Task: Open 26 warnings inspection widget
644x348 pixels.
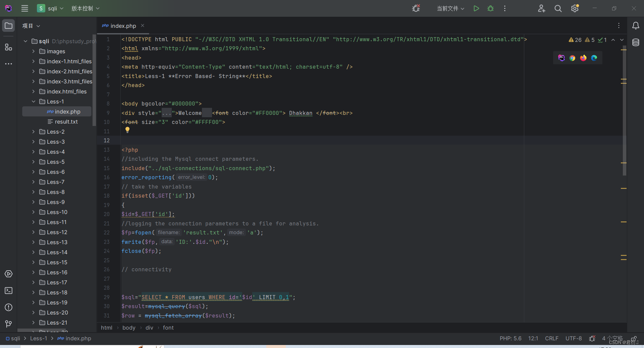Action: (575, 40)
